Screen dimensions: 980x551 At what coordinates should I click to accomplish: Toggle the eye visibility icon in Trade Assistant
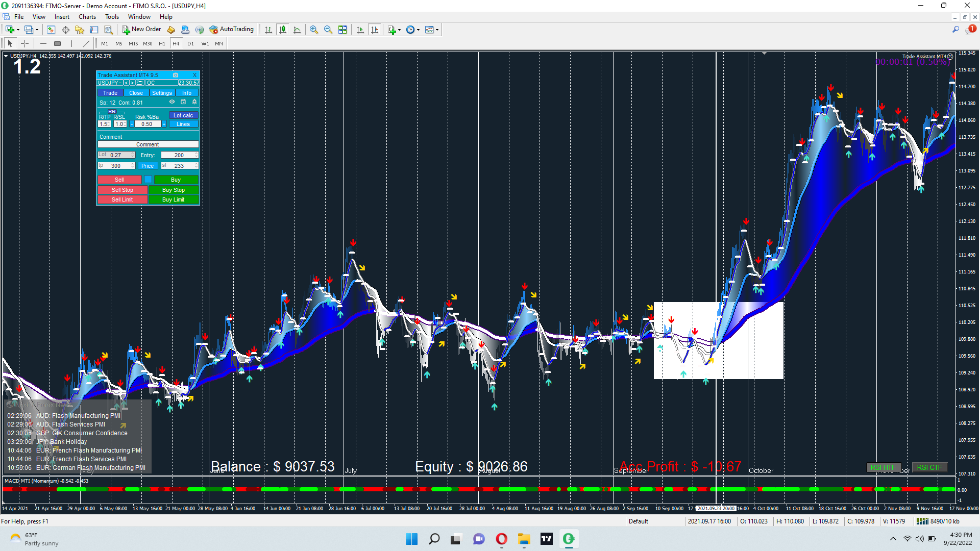pyautogui.click(x=172, y=102)
